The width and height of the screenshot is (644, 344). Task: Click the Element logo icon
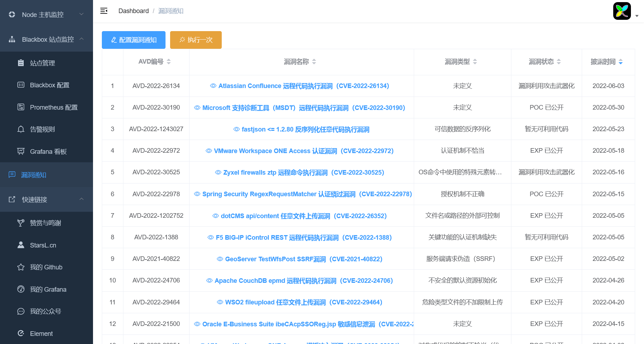[x=21, y=333]
